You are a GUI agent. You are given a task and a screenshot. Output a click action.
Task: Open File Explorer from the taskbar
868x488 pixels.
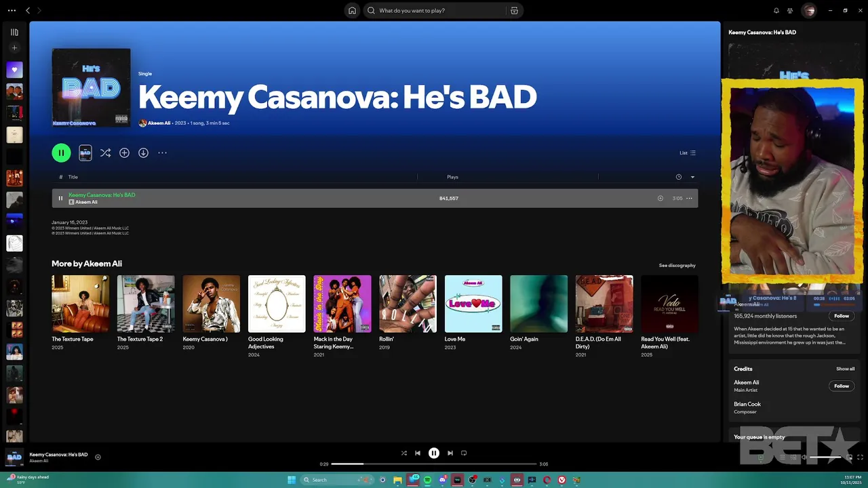397,480
